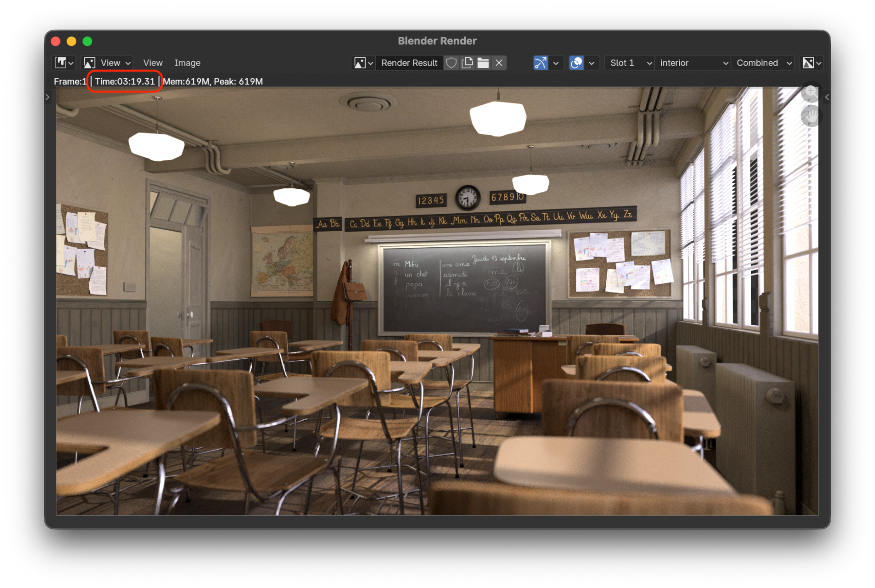Click the zoom magnifier gizmo
The width and height of the screenshot is (875, 588).
point(811,92)
